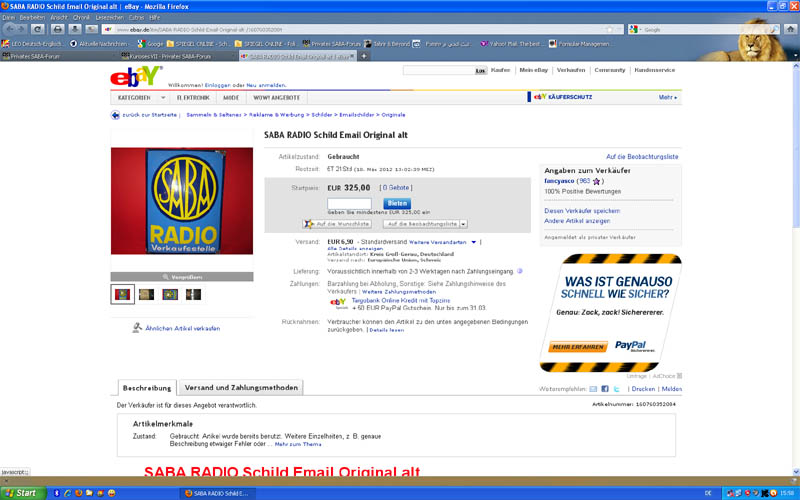Select the first SABA sign thumbnail
This screenshot has height=500, width=800.
(x=122, y=294)
